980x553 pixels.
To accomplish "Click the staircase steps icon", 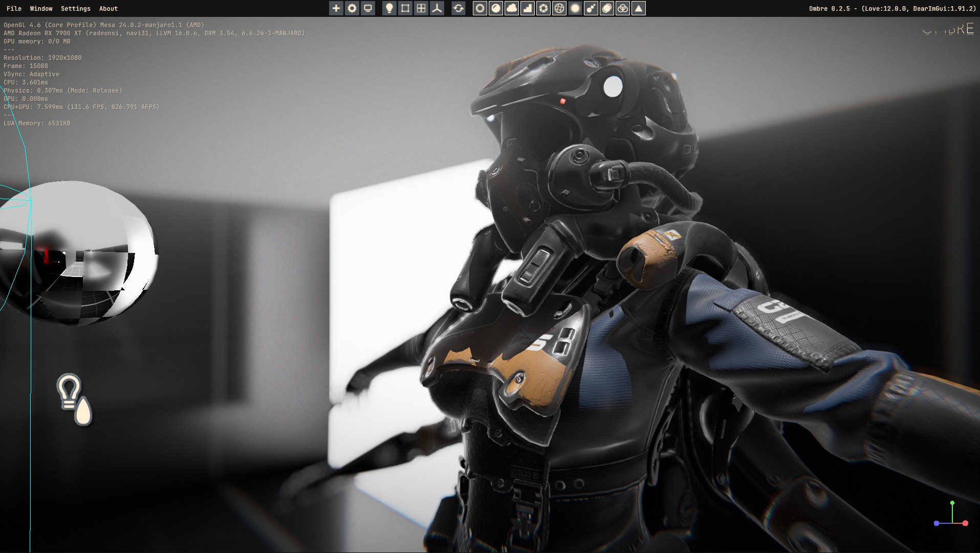I will point(528,8).
